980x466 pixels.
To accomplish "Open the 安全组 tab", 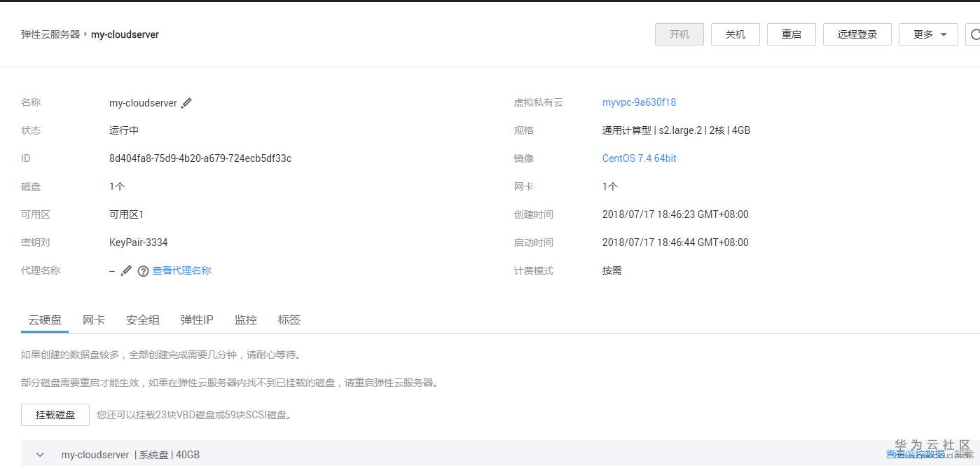I will 142,320.
